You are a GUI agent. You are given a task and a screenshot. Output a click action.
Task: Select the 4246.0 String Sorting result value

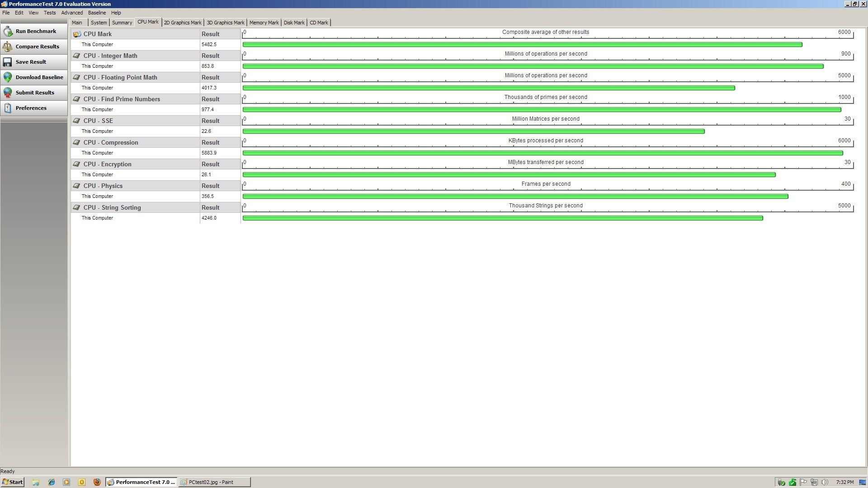pyautogui.click(x=209, y=218)
